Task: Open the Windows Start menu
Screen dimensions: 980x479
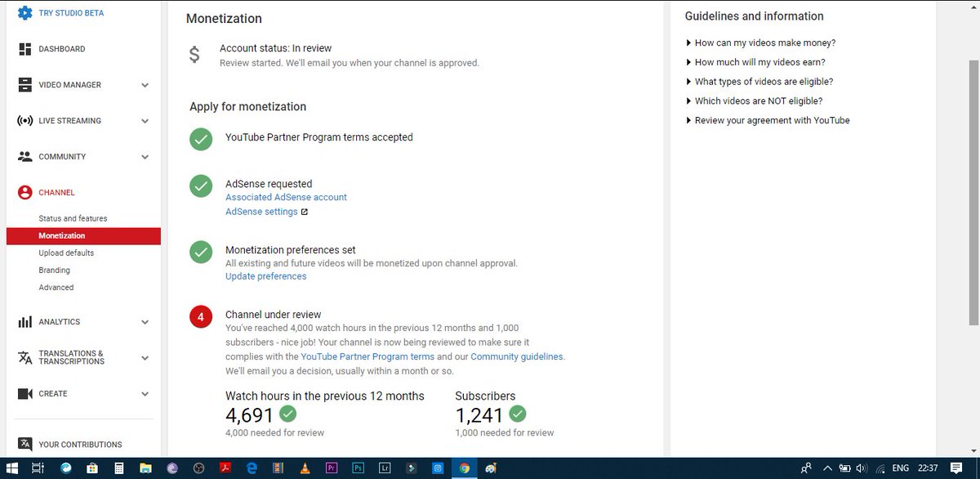Action: 13,468
